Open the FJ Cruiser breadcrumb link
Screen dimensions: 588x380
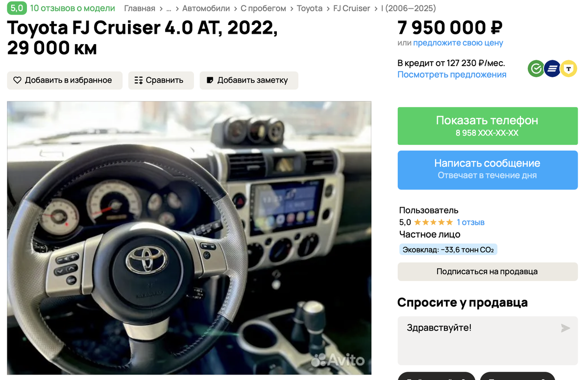tap(351, 8)
